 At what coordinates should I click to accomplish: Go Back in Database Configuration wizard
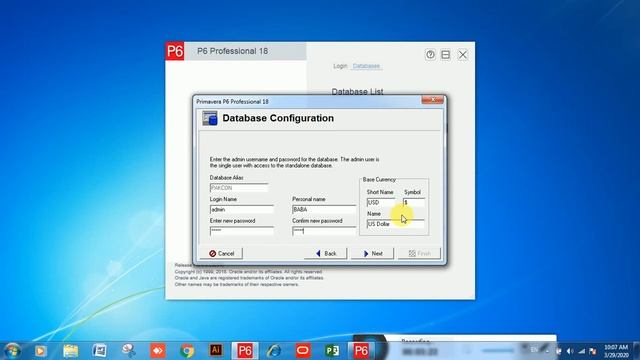tap(326, 253)
